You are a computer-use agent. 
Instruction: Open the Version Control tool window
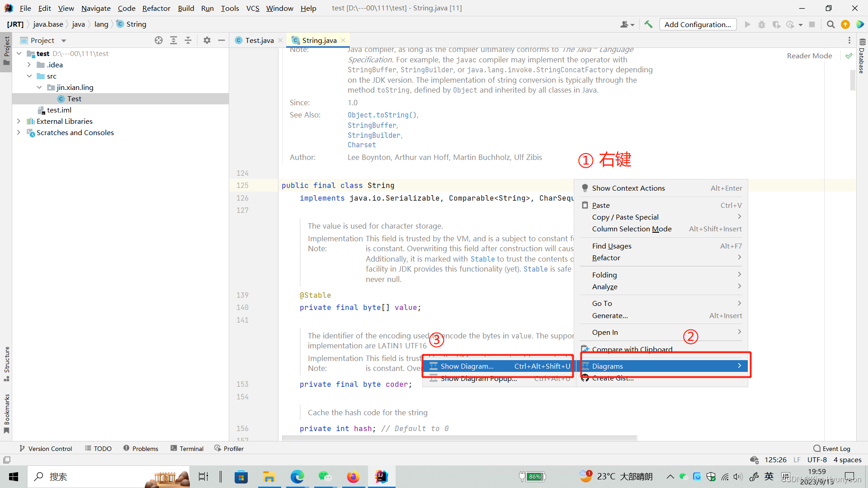[45, 449]
